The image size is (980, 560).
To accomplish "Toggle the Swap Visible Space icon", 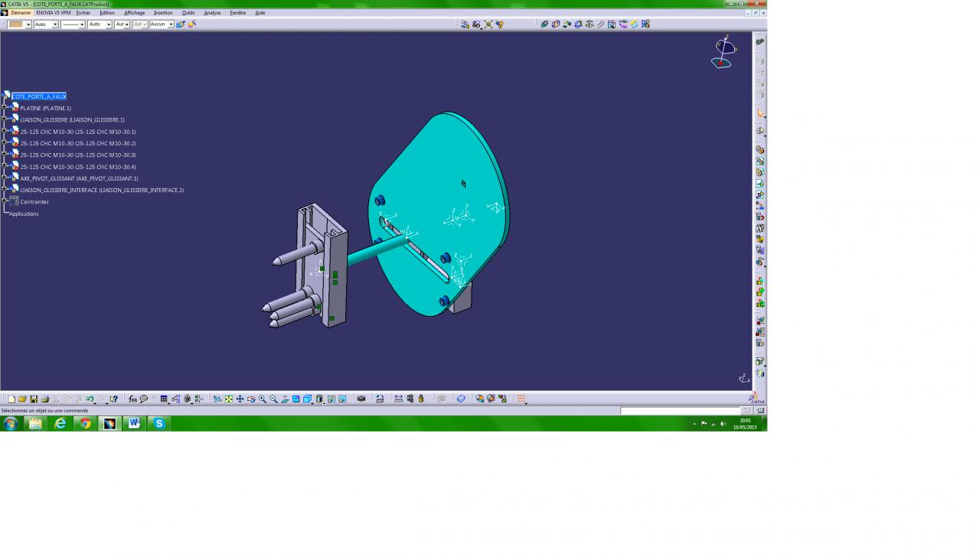I will click(x=342, y=399).
